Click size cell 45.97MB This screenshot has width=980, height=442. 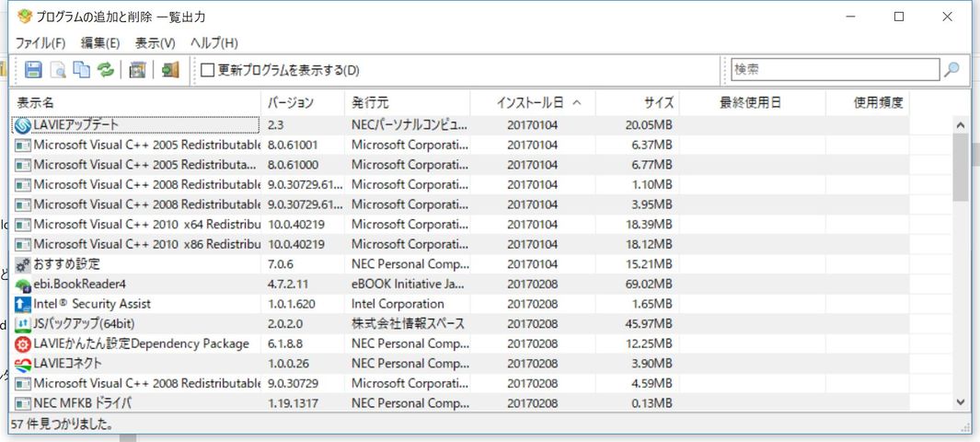(x=649, y=324)
